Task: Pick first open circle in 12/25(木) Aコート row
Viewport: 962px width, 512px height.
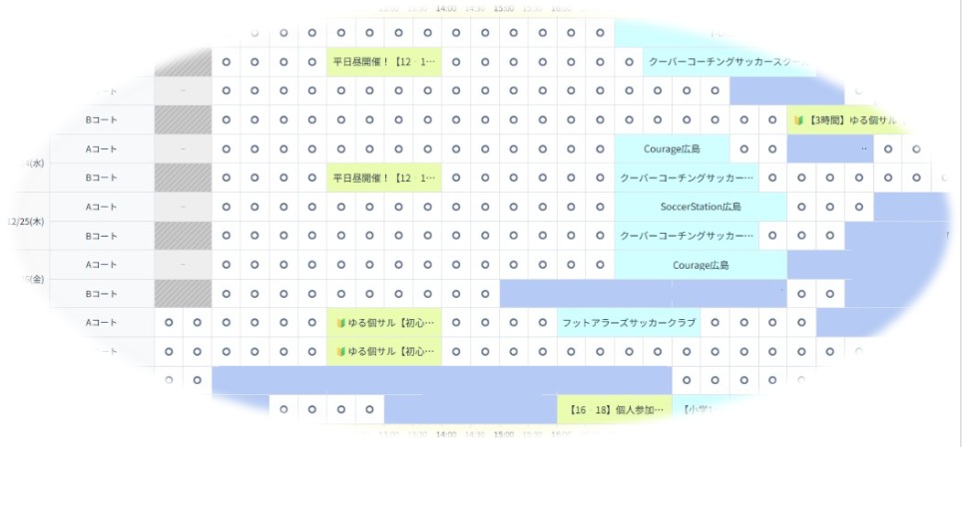Action: click(226, 207)
